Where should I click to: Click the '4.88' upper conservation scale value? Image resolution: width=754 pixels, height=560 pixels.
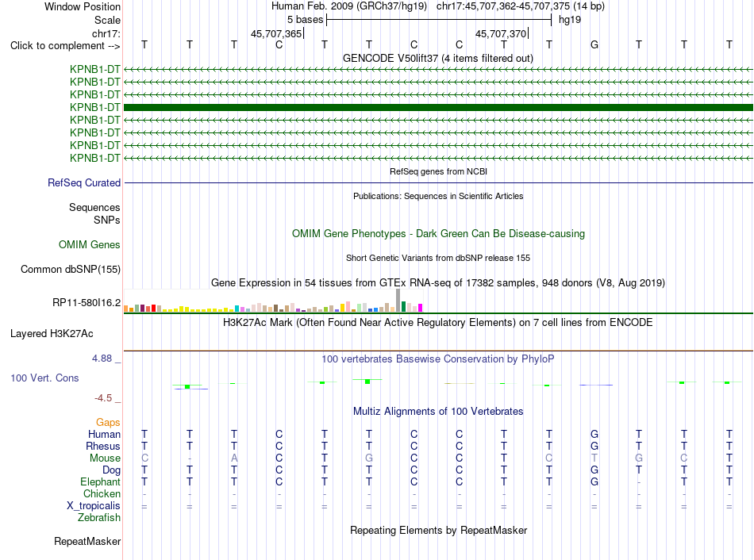click(102, 359)
